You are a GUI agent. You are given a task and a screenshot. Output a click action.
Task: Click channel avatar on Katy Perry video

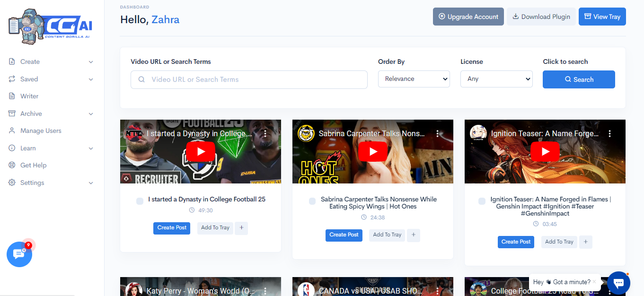pos(134,290)
